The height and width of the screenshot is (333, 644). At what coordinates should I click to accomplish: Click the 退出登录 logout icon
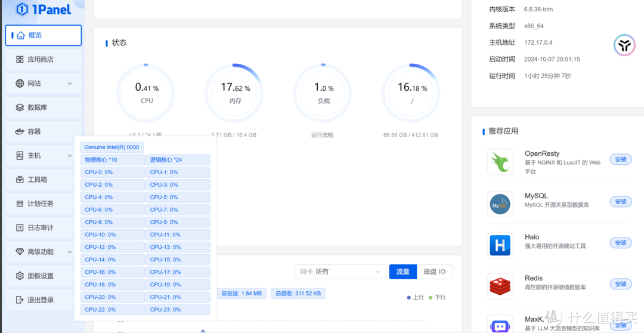pyautogui.click(x=20, y=300)
